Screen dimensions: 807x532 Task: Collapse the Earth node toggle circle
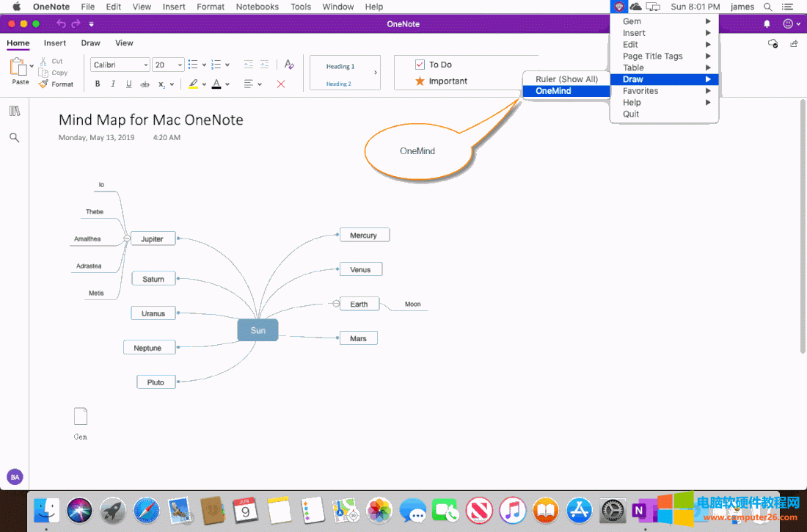coord(336,304)
